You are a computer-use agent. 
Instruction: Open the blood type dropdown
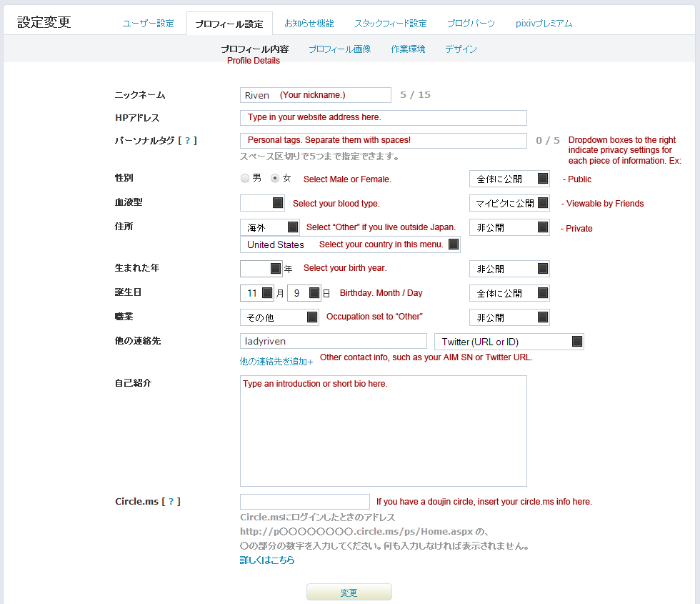(x=262, y=203)
